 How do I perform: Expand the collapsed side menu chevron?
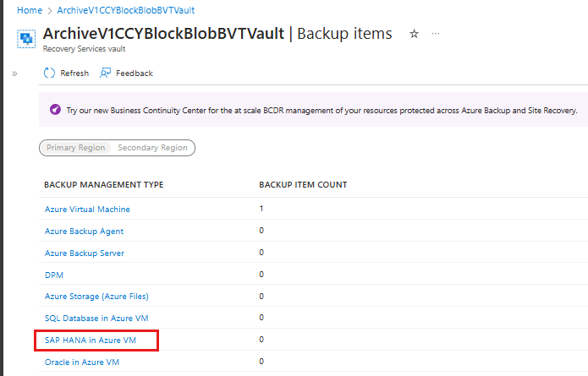pyautogui.click(x=14, y=74)
